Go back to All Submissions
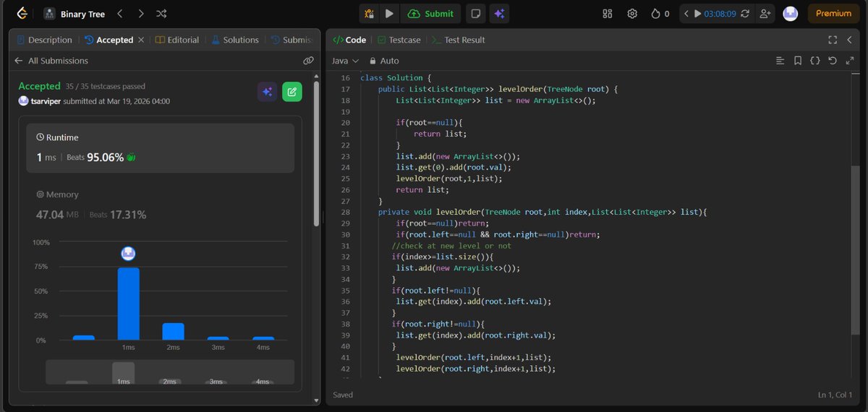 click(51, 61)
